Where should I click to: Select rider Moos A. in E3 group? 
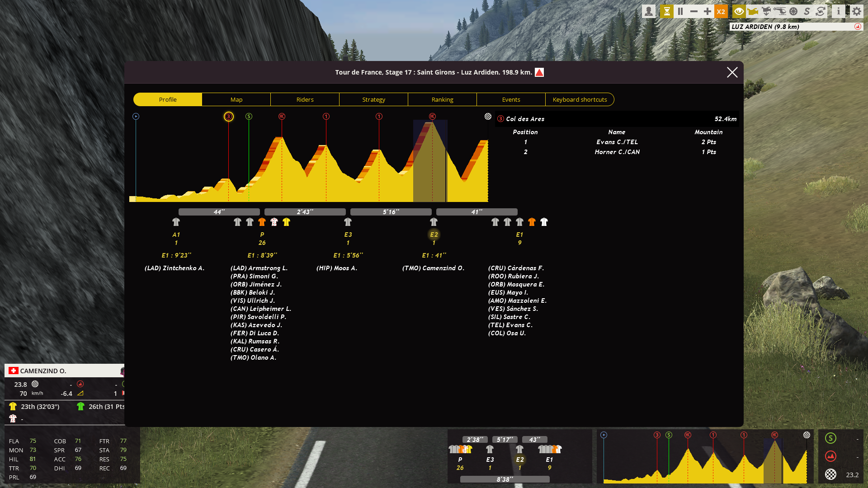point(337,268)
